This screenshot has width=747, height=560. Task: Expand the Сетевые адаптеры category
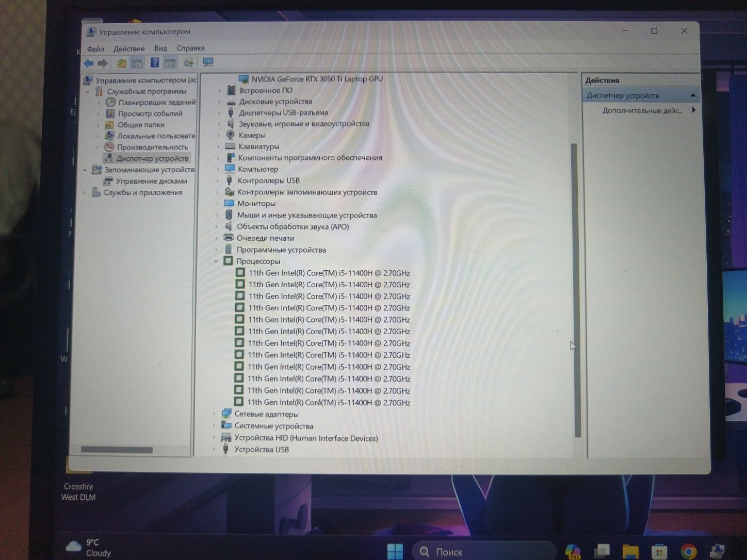tap(214, 414)
